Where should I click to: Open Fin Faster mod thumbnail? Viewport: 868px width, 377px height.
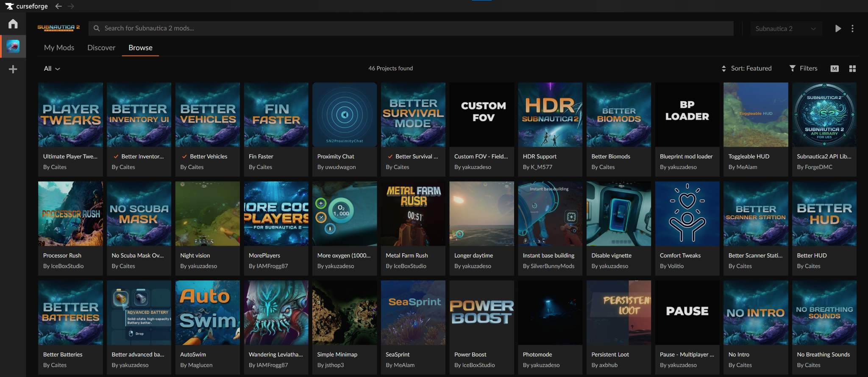click(x=276, y=115)
